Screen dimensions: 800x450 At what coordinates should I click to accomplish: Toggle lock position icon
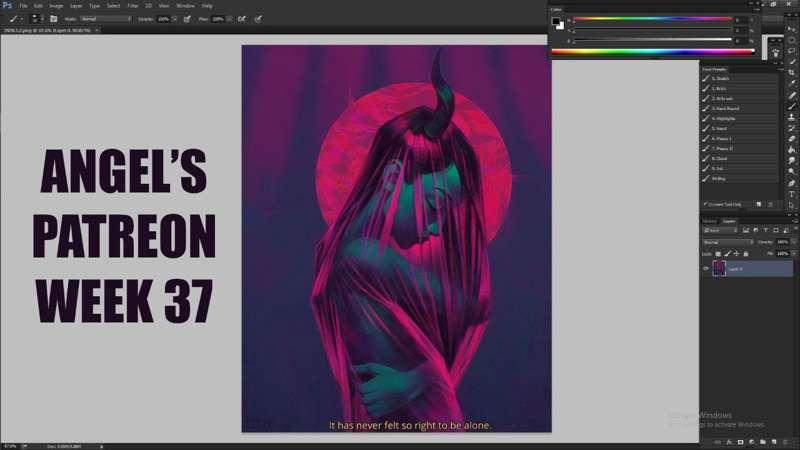coord(736,254)
